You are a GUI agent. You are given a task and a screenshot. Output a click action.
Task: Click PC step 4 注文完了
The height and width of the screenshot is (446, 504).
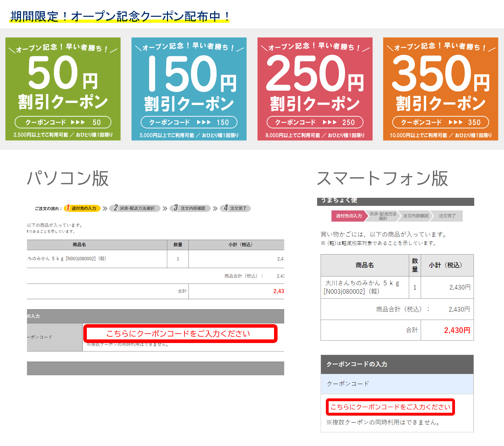[x=236, y=208]
